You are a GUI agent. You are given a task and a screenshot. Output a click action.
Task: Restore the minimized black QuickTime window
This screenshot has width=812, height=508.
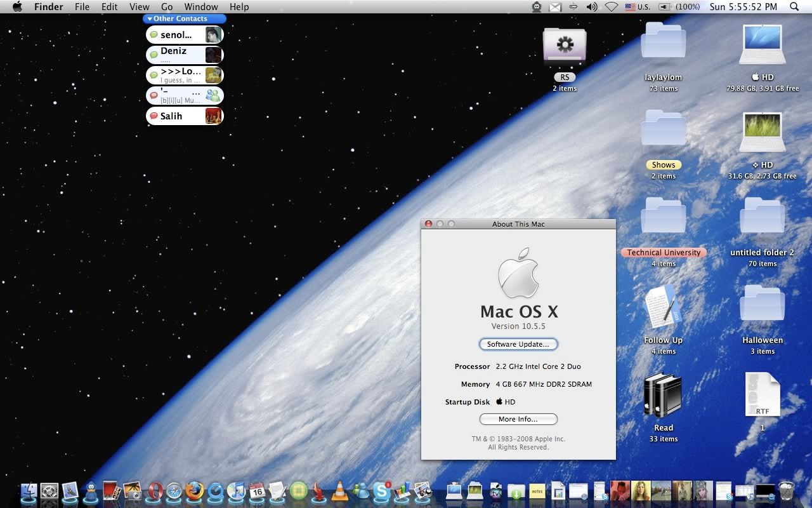[765, 491]
